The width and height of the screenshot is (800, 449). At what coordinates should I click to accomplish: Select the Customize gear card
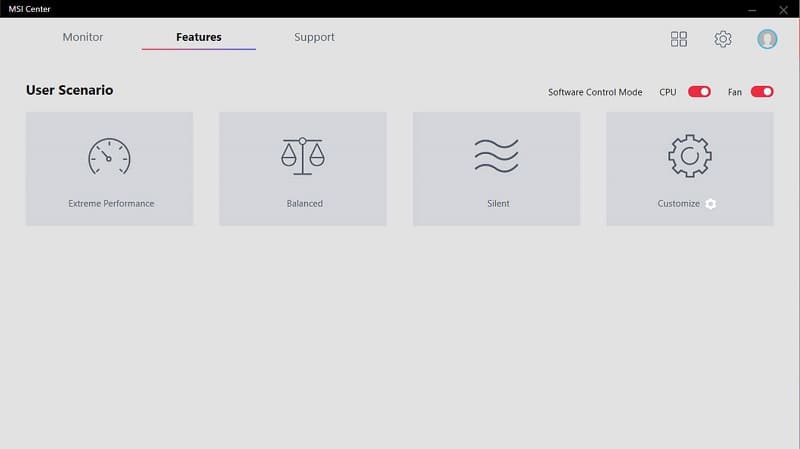pos(690,169)
